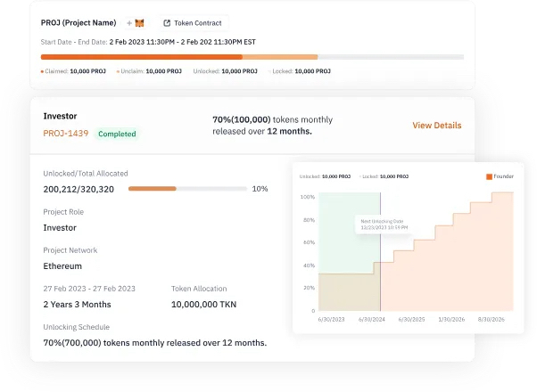Click the PROJ-1439 project ID link
The width and height of the screenshot is (537, 392).
[65, 134]
